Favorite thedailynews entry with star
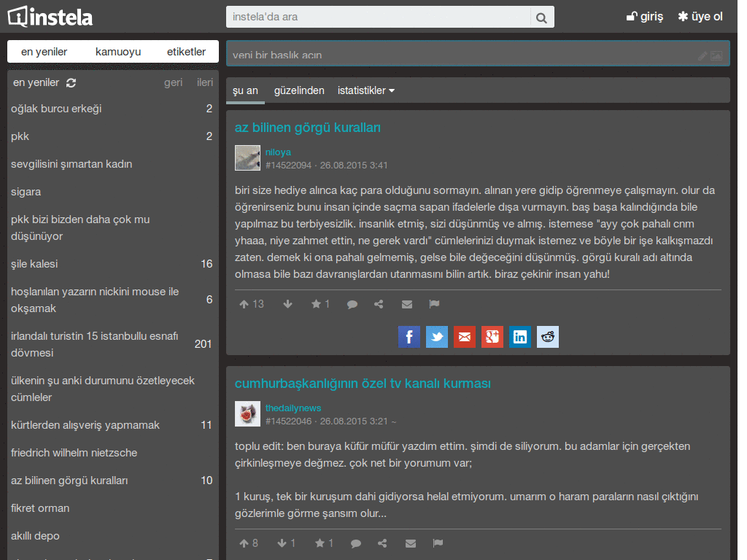Viewport: 747px width, 560px height. [x=320, y=543]
